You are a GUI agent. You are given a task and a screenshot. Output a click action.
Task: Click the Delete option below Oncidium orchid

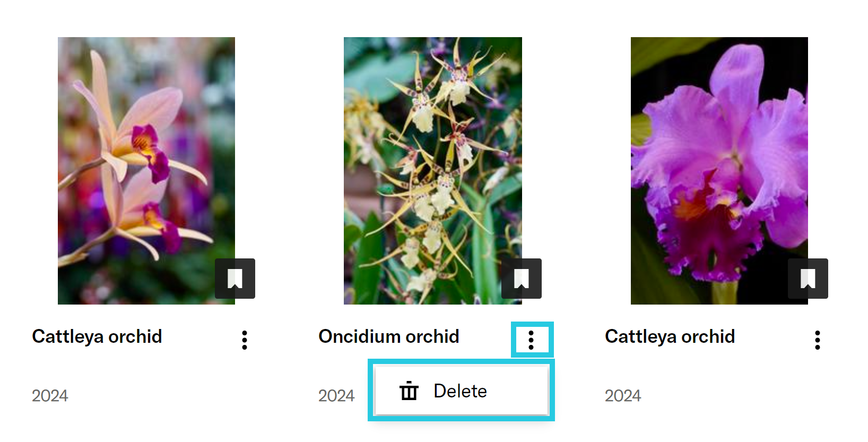pyautogui.click(x=460, y=391)
